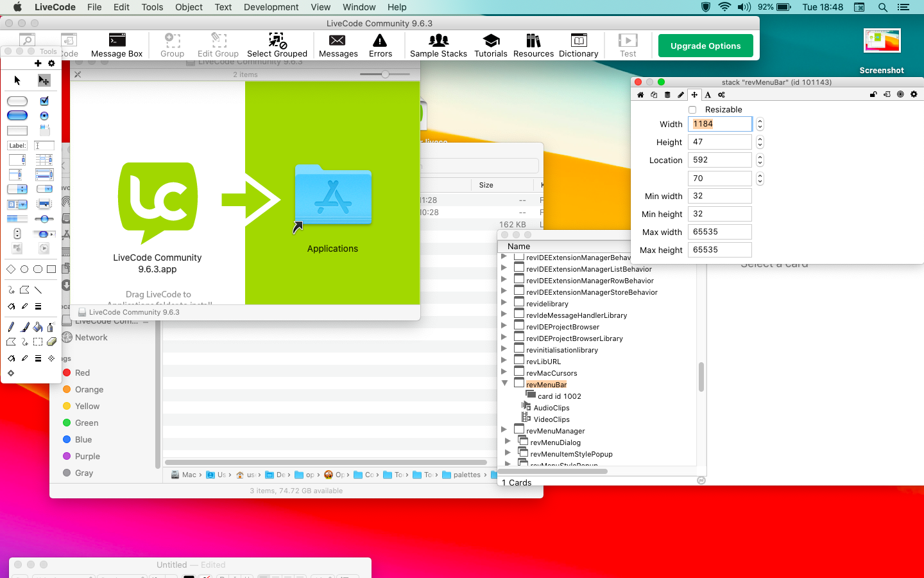Viewport: 924px width, 578px height.
Task: Expand the revLibURL tree item
Action: point(504,360)
